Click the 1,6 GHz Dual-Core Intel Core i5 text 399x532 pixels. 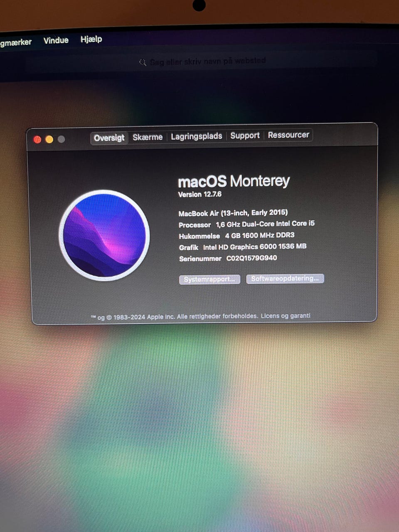[265, 224]
